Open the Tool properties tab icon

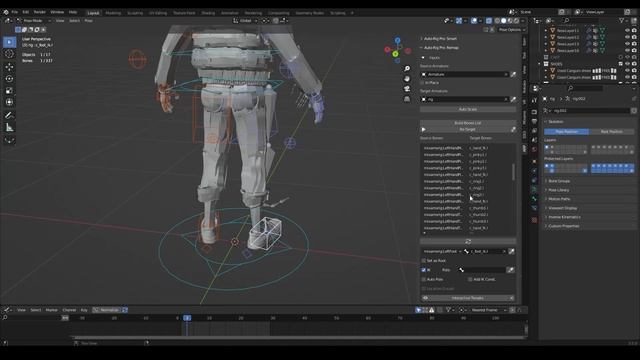(534, 100)
